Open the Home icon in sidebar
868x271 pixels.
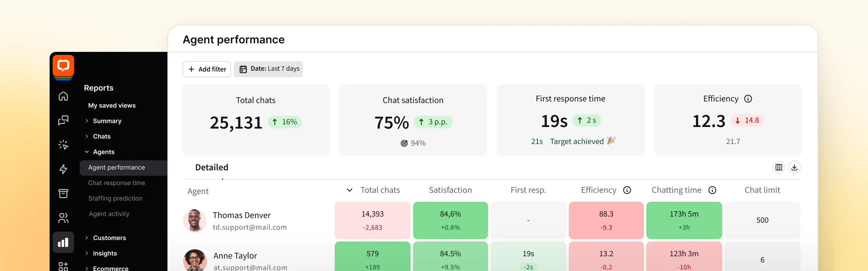pyautogui.click(x=63, y=96)
